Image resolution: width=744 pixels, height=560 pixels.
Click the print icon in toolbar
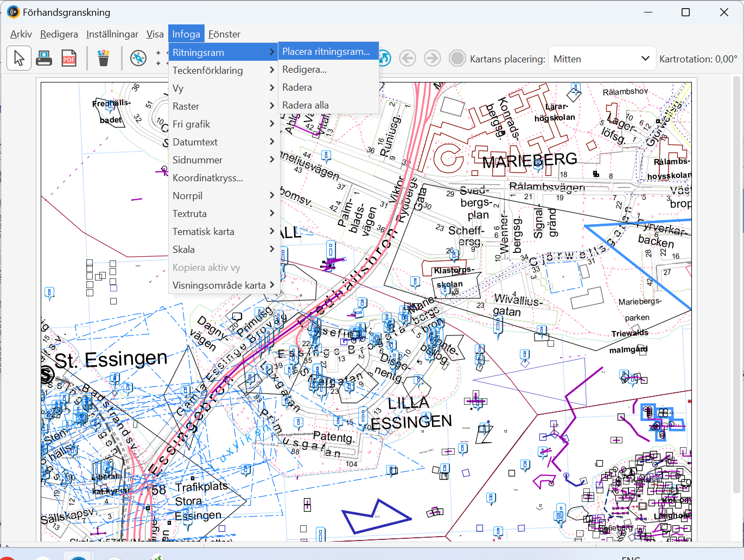click(x=44, y=58)
